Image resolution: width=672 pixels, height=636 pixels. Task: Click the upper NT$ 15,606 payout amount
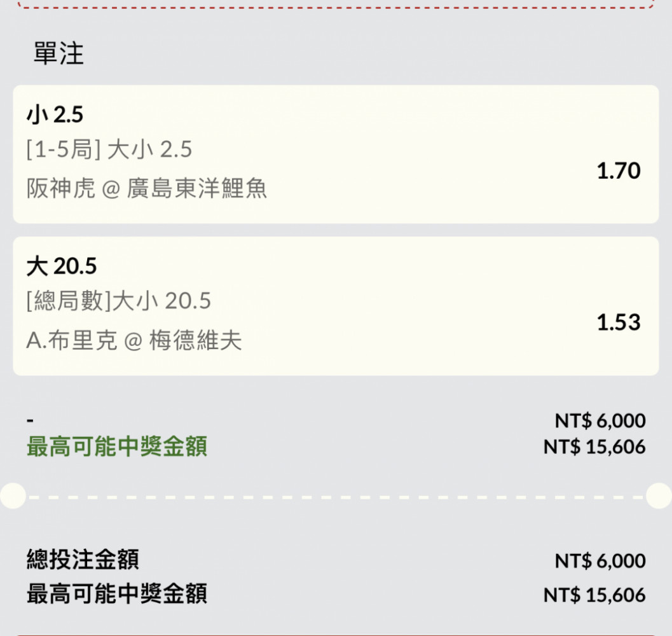[x=594, y=447]
